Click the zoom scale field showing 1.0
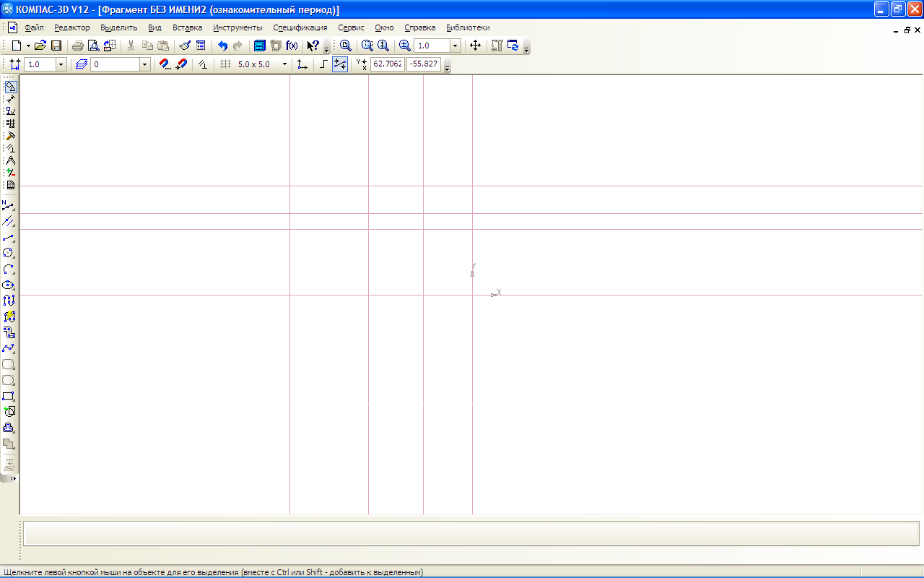 (432, 46)
